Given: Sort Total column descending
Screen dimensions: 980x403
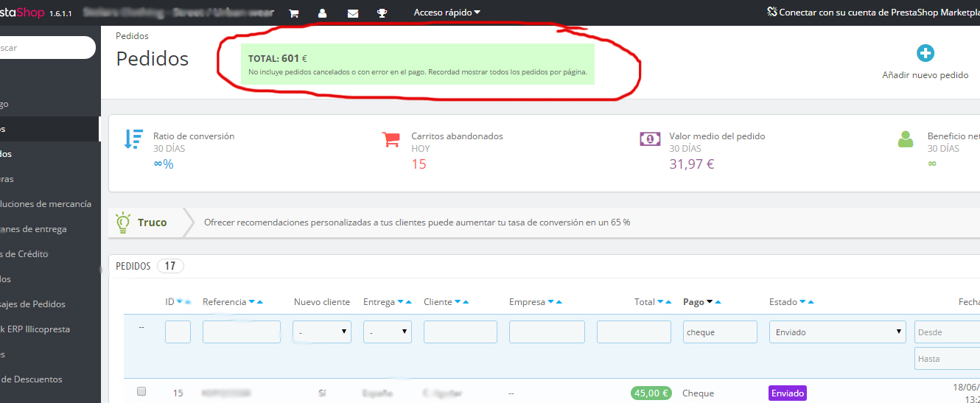Looking at the screenshot, I should tap(661, 302).
